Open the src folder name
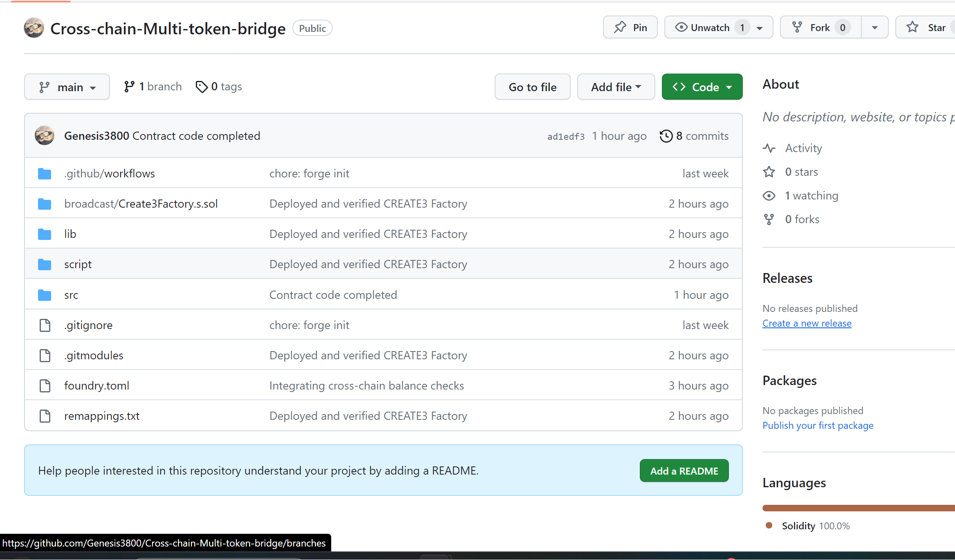This screenshot has height=560, width=955. click(x=71, y=295)
